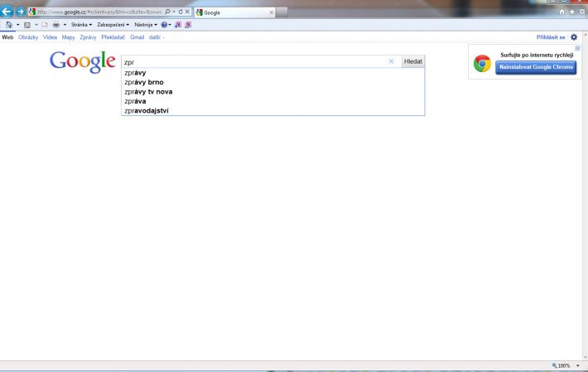Open browser Tools gear at top right
The height and width of the screenshot is (372, 588).
click(x=582, y=12)
